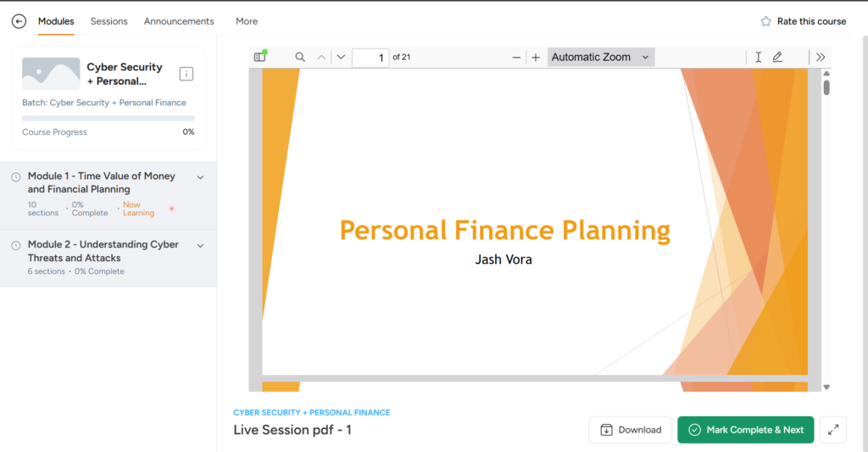Click Mark Complete & Next button
The width and height of the screenshot is (868, 452).
click(746, 430)
